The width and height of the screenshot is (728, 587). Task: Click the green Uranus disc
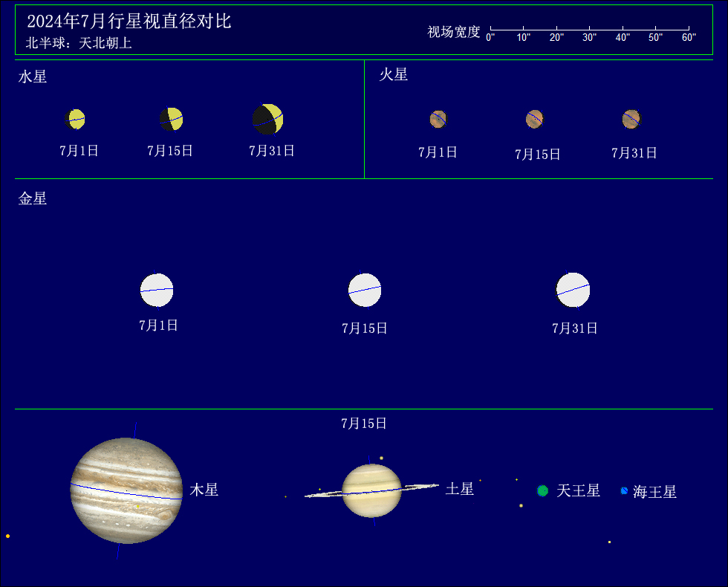point(543,491)
